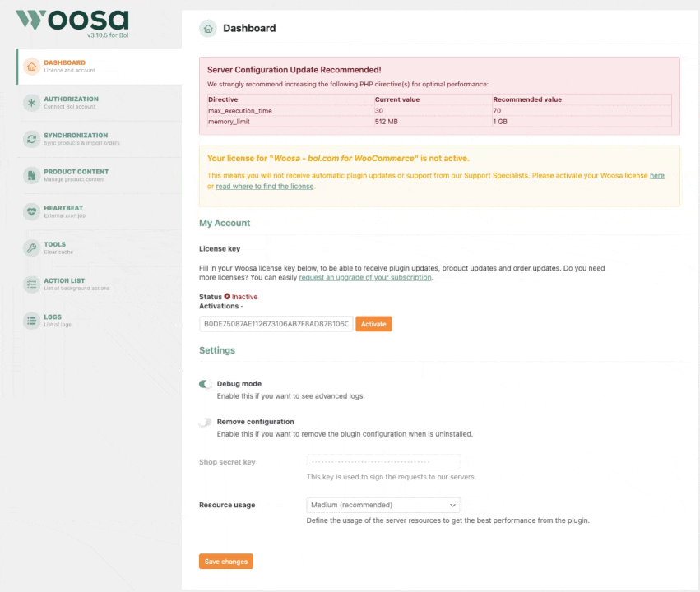Screen dimensions: 700x592
Task: Click the license key input field
Action: tap(276, 324)
